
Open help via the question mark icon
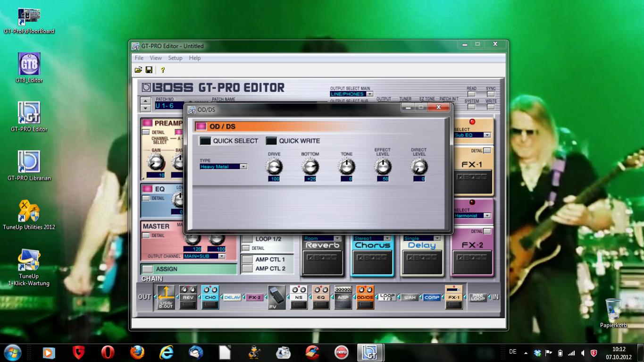click(163, 70)
